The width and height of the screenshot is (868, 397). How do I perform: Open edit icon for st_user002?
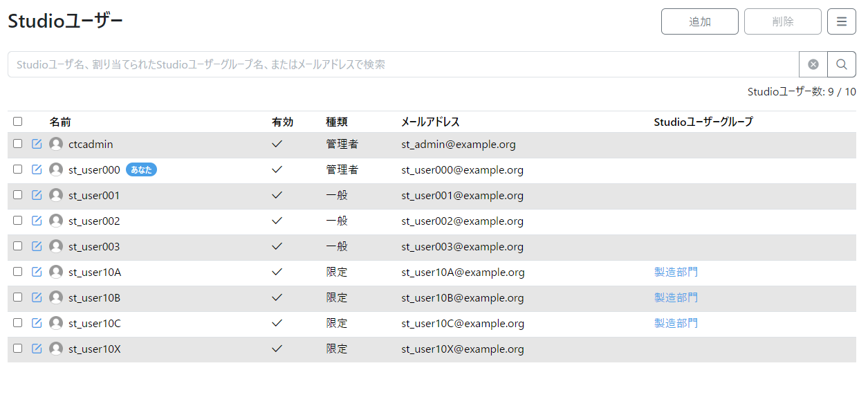[x=37, y=221]
